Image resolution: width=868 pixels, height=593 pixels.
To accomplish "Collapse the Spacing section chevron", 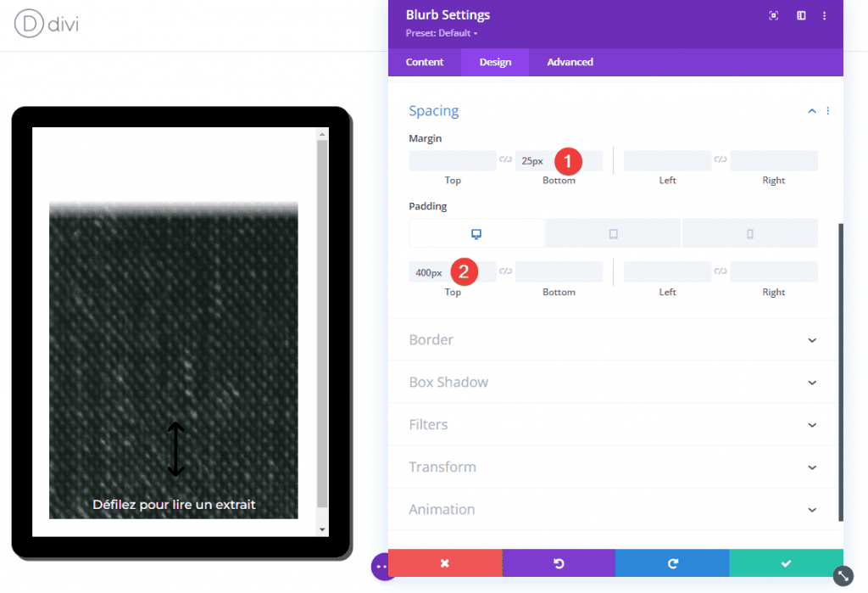I will (811, 111).
